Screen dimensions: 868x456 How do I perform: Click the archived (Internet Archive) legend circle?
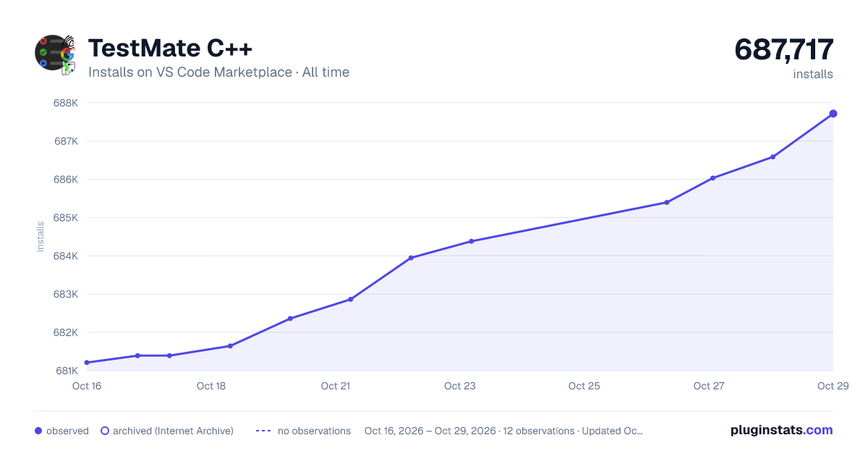click(x=105, y=431)
